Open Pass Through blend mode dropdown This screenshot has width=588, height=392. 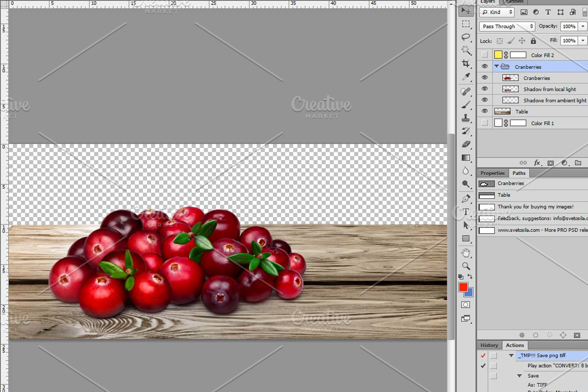507,26
